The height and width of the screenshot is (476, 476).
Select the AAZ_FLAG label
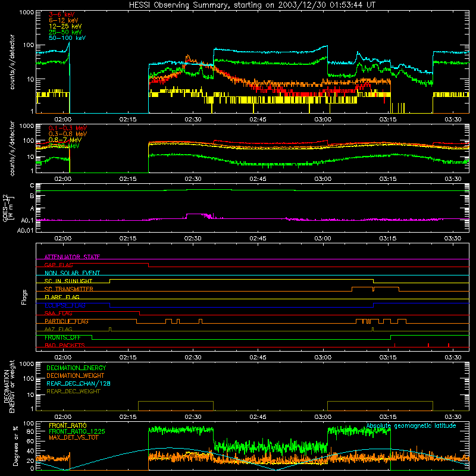58,330
